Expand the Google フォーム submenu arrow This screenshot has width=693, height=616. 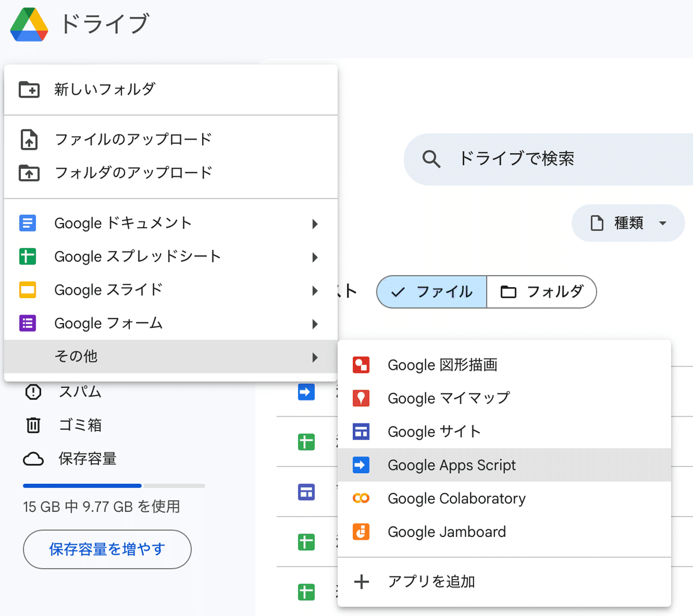(315, 324)
